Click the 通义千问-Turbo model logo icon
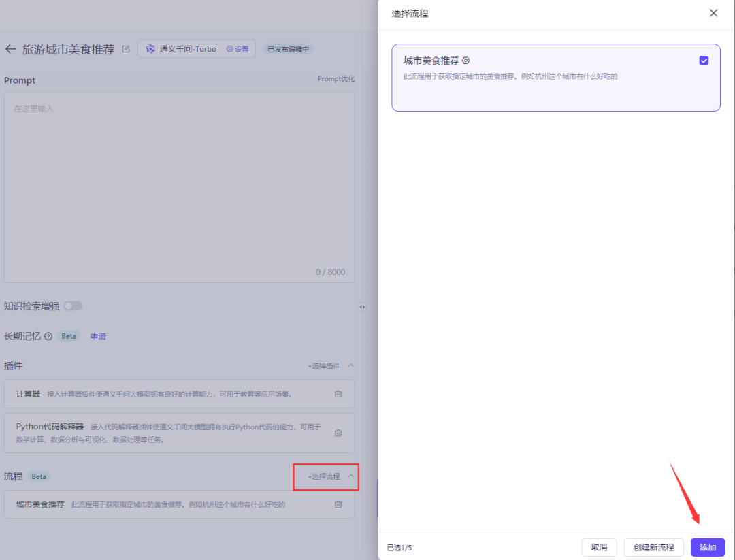The height and width of the screenshot is (560, 735). [x=150, y=49]
